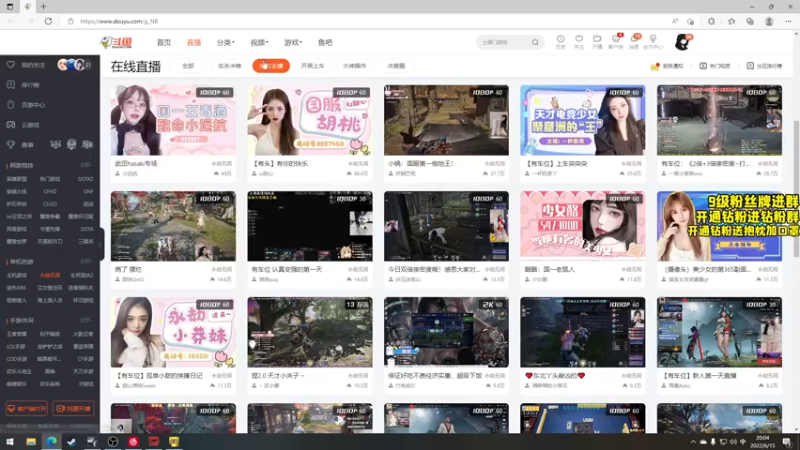Open the Windows Start menu
Image resolution: width=800 pixels, height=450 pixels.
[x=10, y=442]
